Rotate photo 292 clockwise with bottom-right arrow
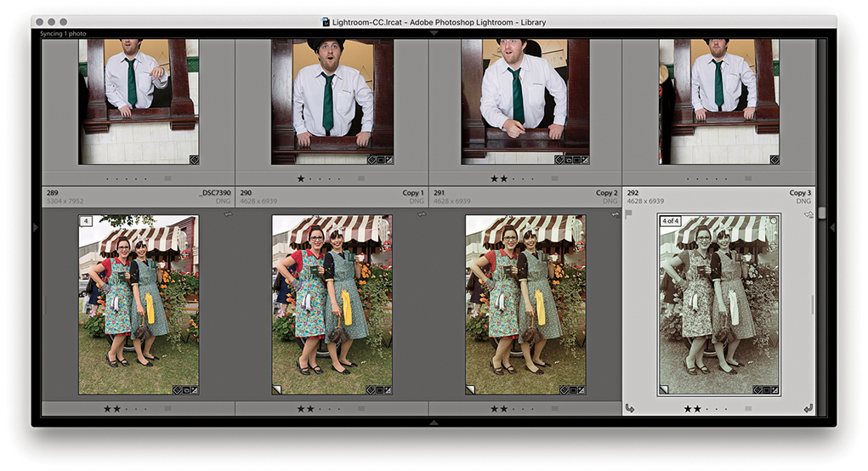Screen dimensions: 868x471 coord(808,408)
